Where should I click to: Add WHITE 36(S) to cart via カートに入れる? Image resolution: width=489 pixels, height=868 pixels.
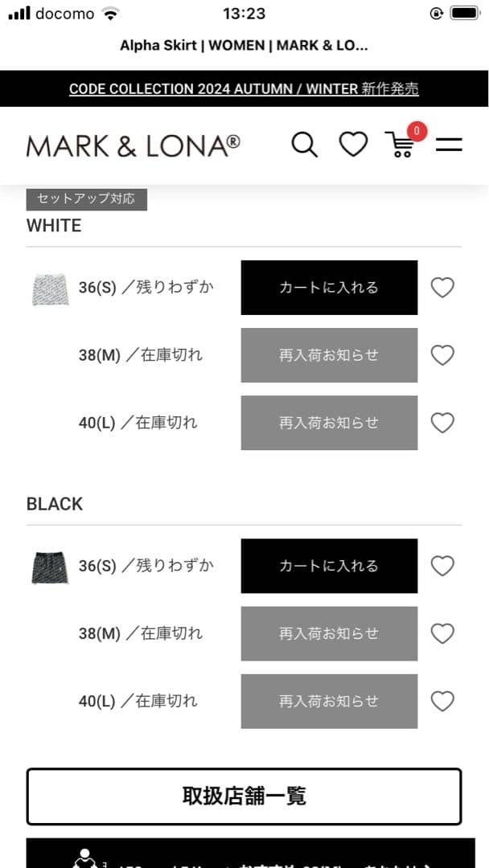pyautogui.click(x=328, y=287)
